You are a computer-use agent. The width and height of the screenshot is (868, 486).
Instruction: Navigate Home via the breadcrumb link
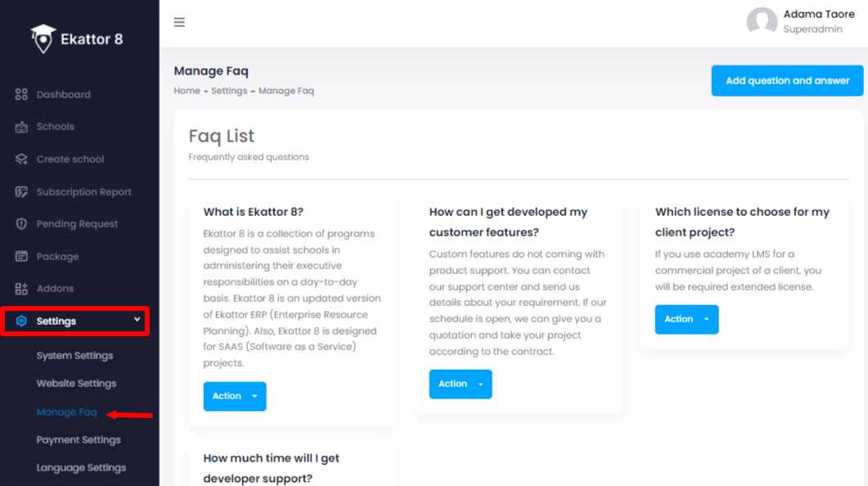(187, 91)
